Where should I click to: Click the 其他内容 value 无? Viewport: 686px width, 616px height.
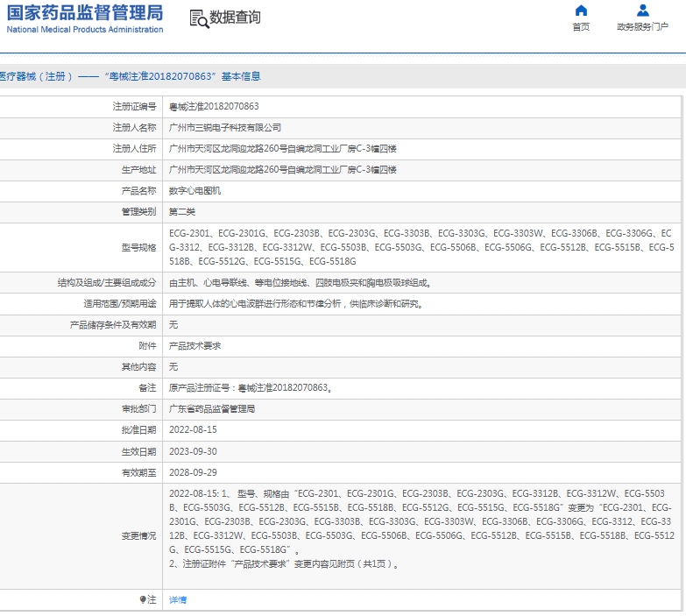(173, 366)
